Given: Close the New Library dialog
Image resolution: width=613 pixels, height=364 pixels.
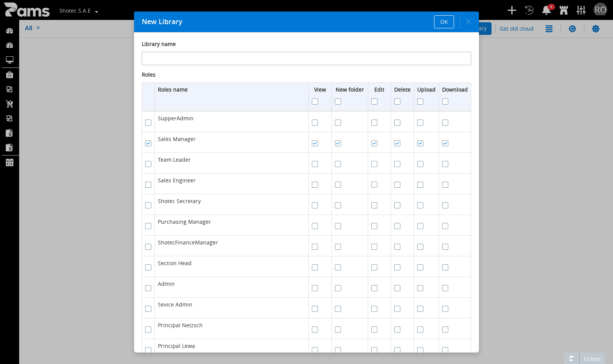Looking at the screenshot, I should pyautogui.click(x=469, y=22).
